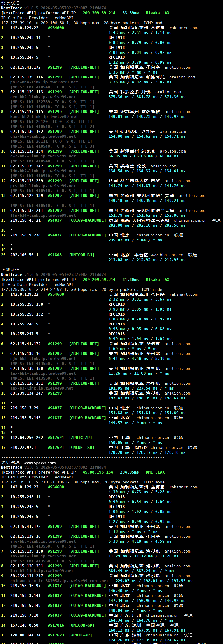Select the 294.05ms API latency value

click(129, 472)
